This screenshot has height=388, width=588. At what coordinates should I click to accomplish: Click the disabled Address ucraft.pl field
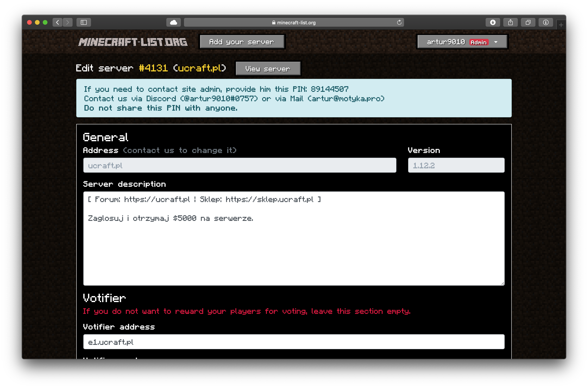pos(239,165)
